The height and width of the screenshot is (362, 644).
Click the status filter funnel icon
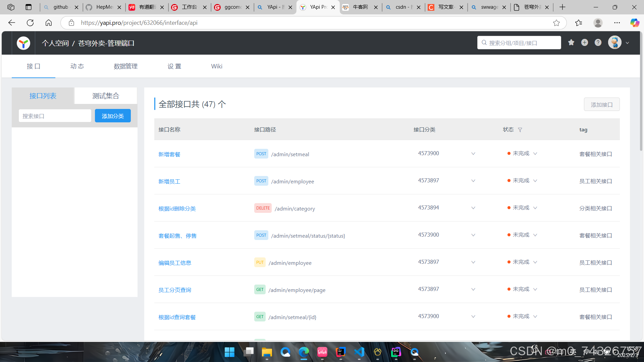coord(520,130)
